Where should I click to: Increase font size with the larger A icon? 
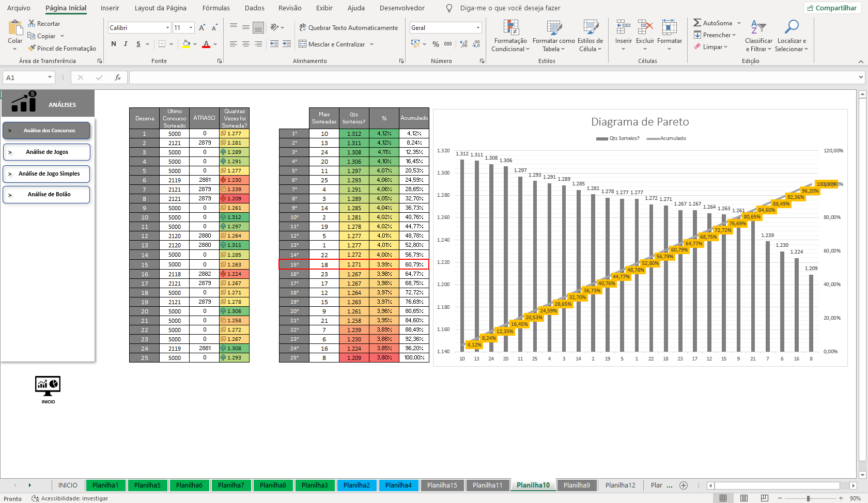[202, 27]
